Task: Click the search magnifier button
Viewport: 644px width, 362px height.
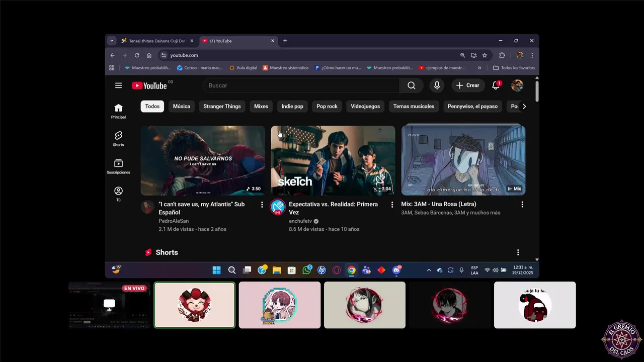Action: (412, 85)
